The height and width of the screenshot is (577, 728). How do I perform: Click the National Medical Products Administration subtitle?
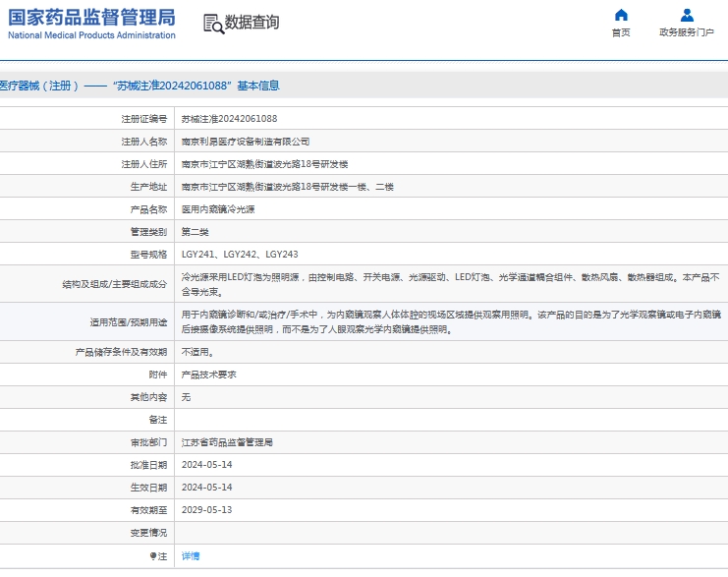tap(92, 35)
